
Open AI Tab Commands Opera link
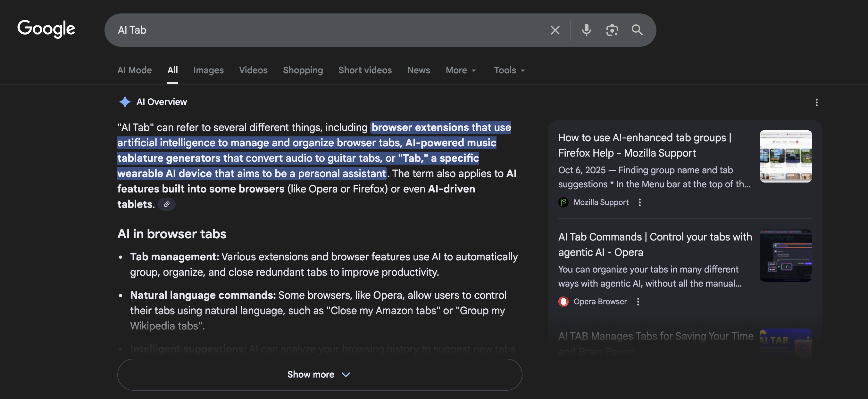point(655,244)
